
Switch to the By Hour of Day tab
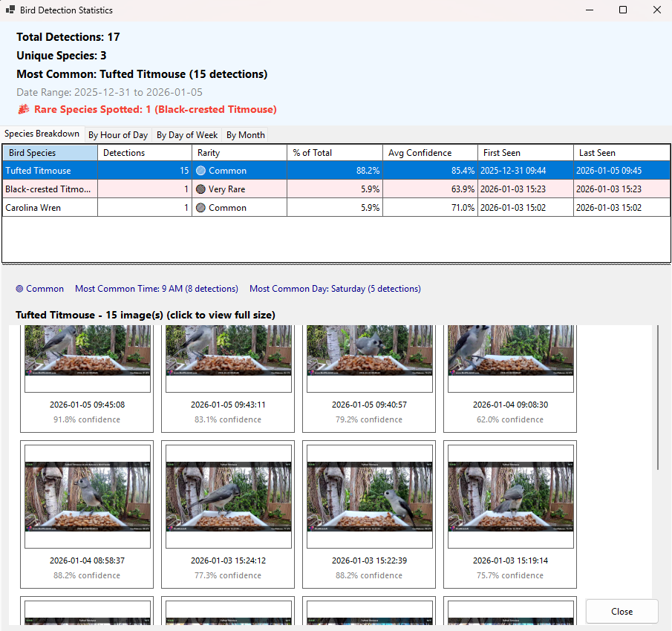point(117,134)
